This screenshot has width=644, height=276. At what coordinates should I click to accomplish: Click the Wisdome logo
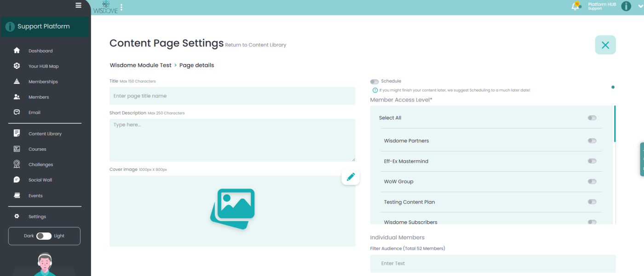tap(105, 7)
